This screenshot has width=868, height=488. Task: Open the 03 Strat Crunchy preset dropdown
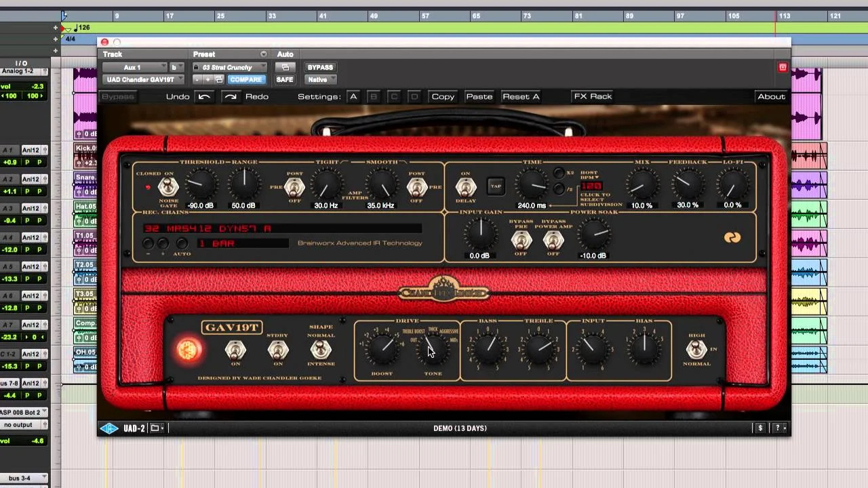coord(229,67)
